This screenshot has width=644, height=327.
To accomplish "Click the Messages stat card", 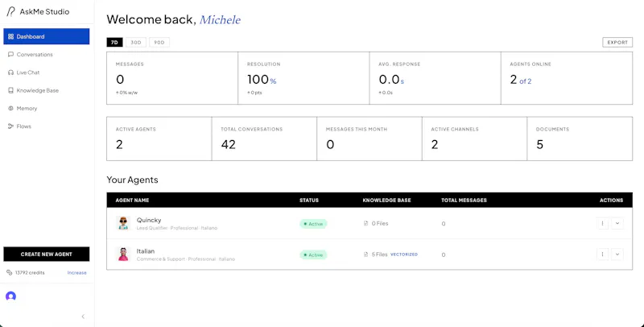I will pyautogui.click(x=172, y=78).
